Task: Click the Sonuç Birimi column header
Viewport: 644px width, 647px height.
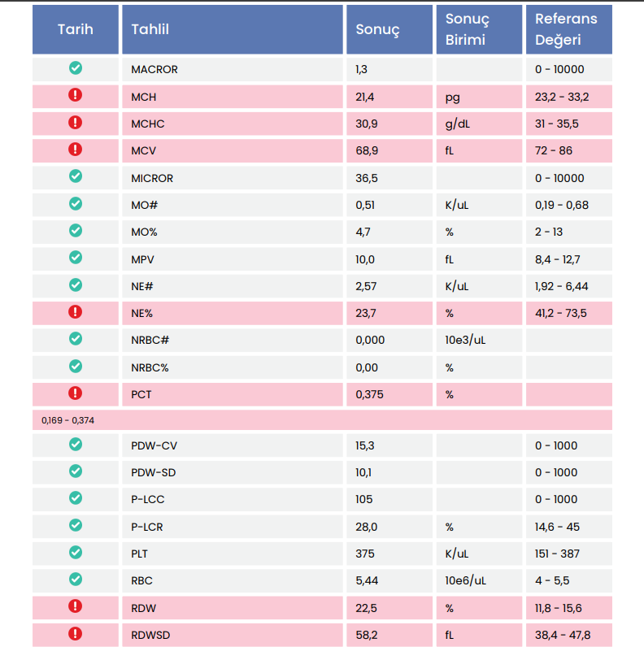Action: click(x=468, y=29)
